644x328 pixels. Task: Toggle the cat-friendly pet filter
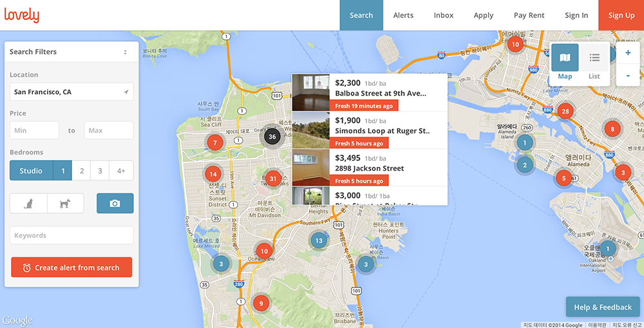click(28, 204)
